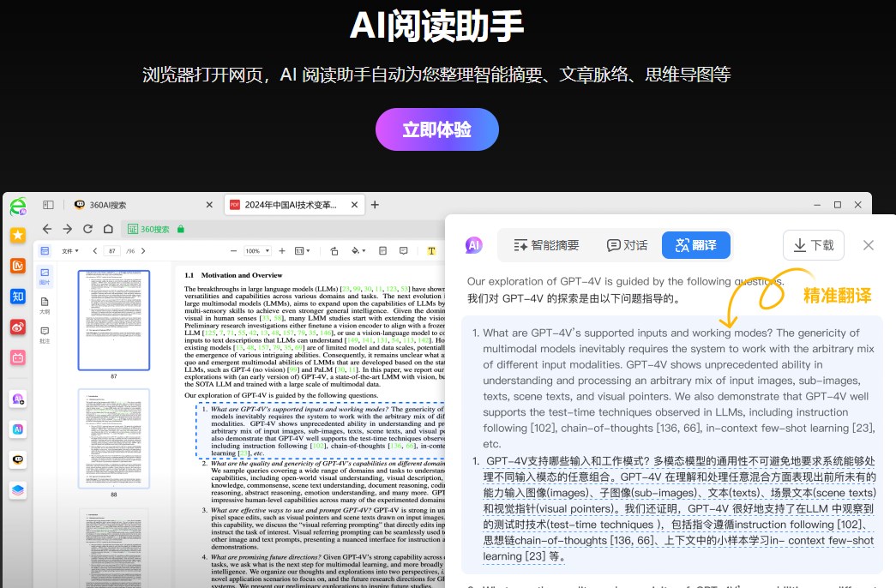Toggle the 批注 annotation panel
The image size is (896, 588).
(x=45, y=333)
